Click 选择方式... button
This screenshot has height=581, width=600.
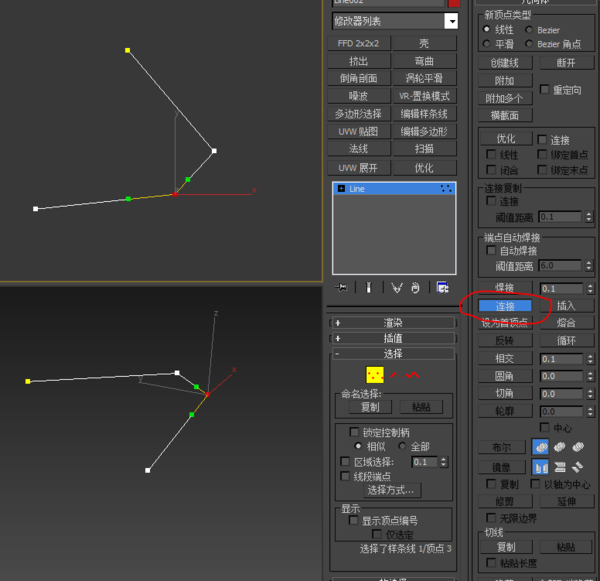point(392,490)
